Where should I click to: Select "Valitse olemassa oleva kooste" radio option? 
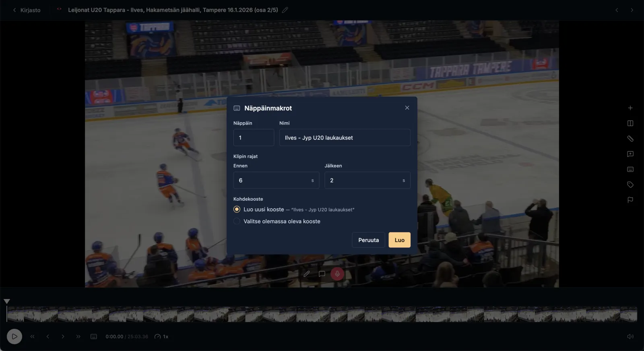(237, 221)
